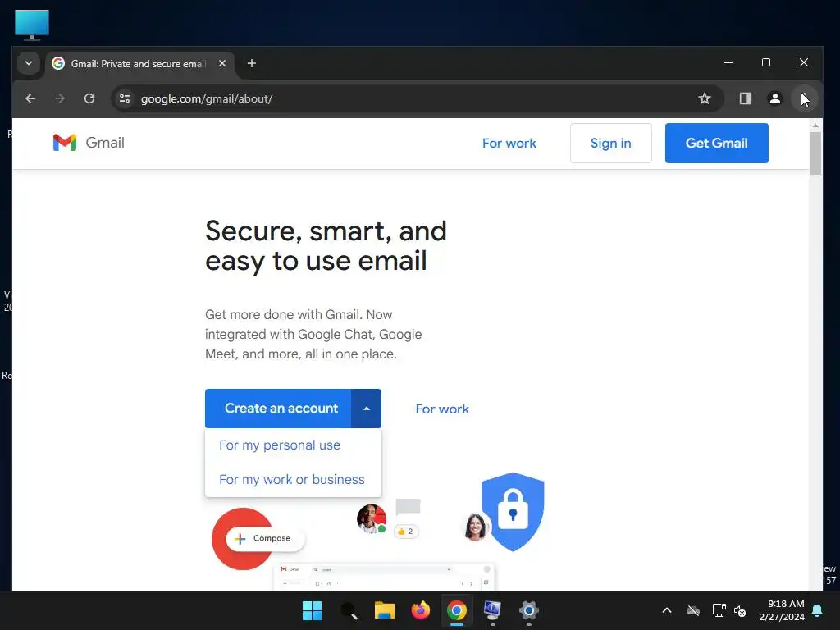
Task: Open the Settings gear in the taskbar
Action: pos(529,610)
